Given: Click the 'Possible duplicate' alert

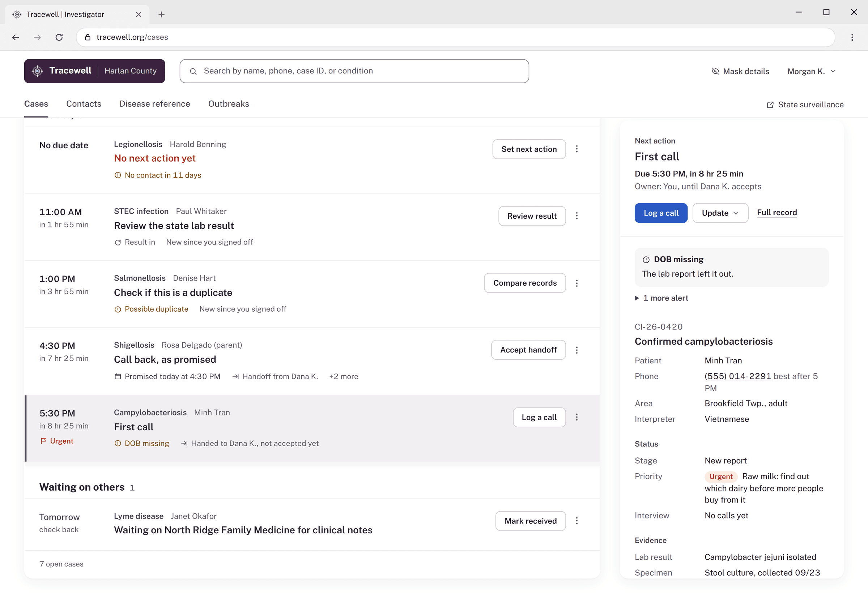Looking at the screenshot, I should [x=151, y=309].
